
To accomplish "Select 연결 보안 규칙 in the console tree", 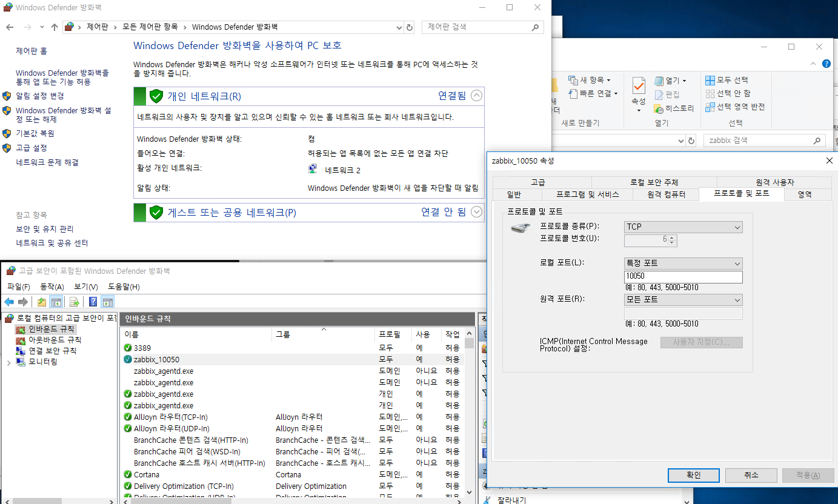I will point(46,351).
